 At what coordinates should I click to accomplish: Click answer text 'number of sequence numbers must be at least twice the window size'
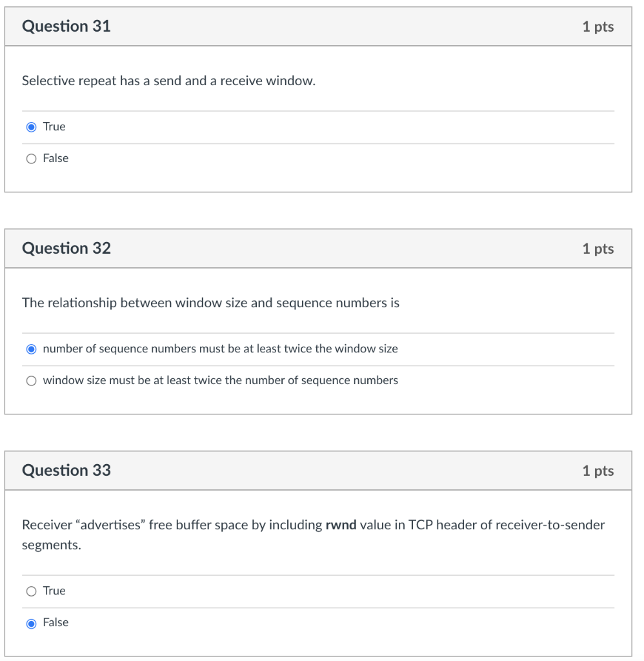221,349
